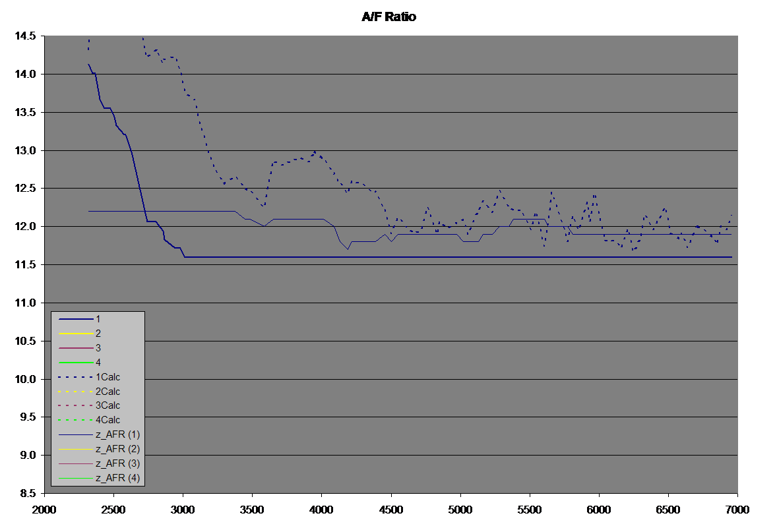Select the green line key for series 4

(76, 363)
